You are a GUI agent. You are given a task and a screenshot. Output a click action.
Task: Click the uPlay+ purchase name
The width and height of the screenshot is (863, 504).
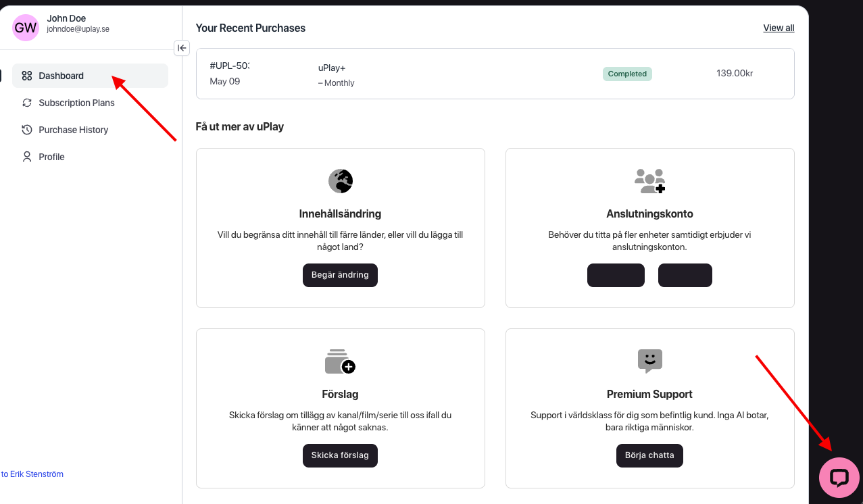click(332, 68)
